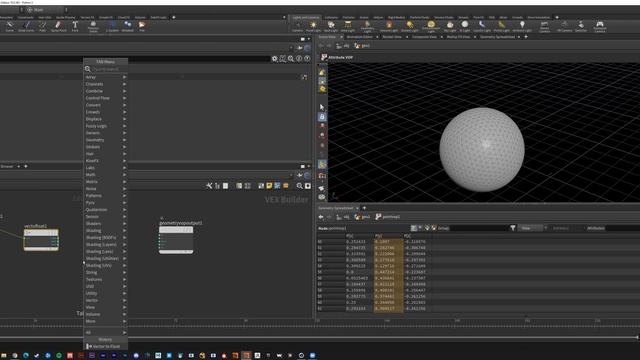640x360 pixels.
Task: Select the Font shelf tool
Action: 75,27
